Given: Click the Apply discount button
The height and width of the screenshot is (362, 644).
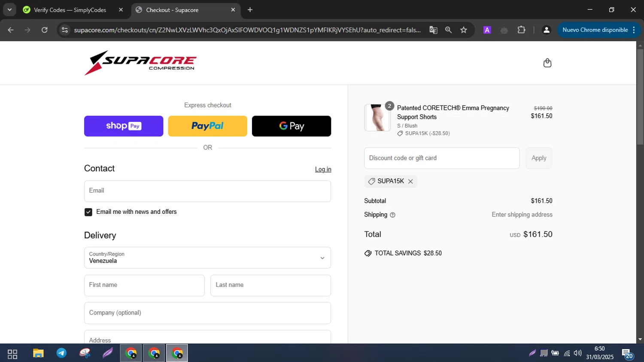Looking at the screenshot, I should click(x=539, y=158).
